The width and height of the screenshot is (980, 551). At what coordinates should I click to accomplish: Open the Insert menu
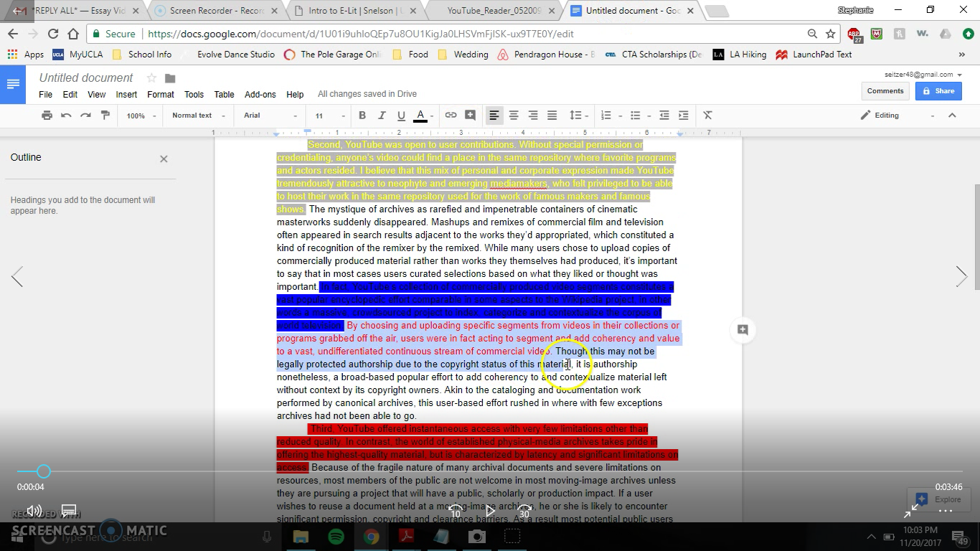(x=126, y=94)
